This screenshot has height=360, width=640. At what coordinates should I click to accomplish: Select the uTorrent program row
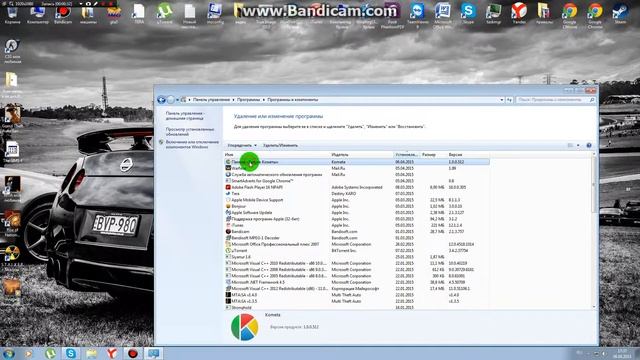click(x=357, y=251)
